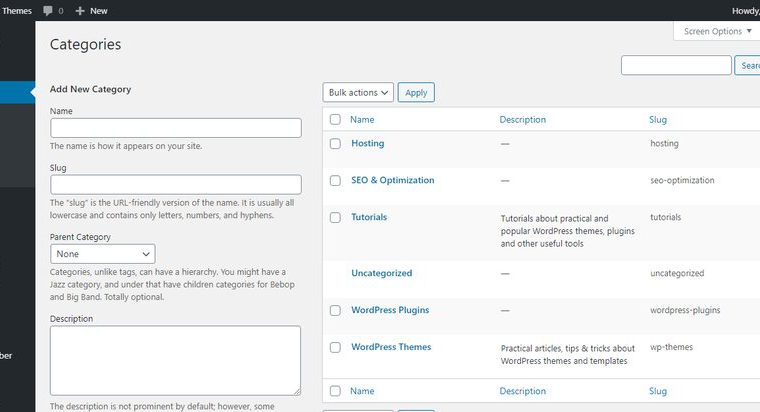Sort the table by Name column header
This screenshot has width=760, height=412.
[x=362, y=119]
